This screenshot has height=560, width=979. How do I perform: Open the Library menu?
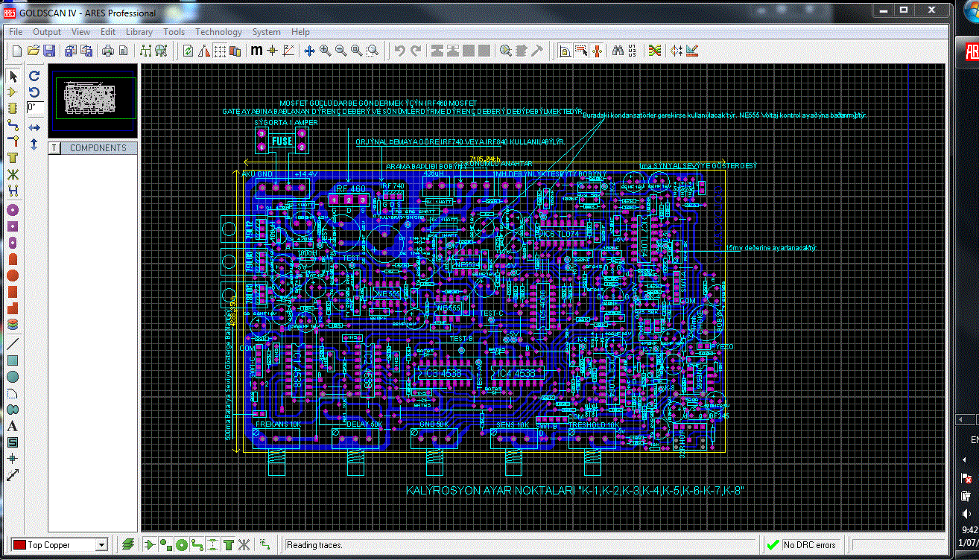coord(139,32)
